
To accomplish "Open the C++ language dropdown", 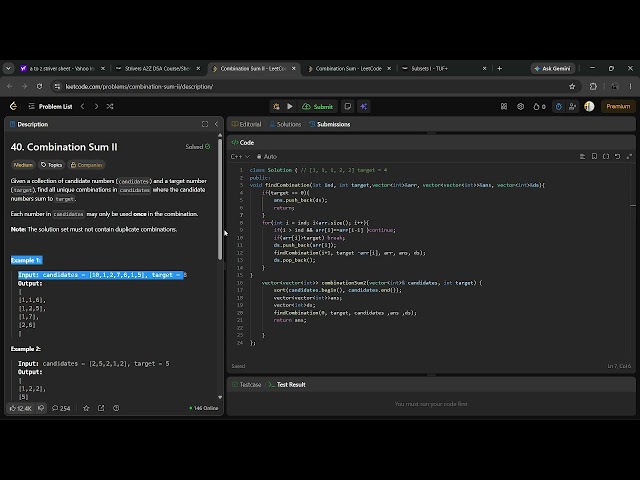I will pos(240,157).
